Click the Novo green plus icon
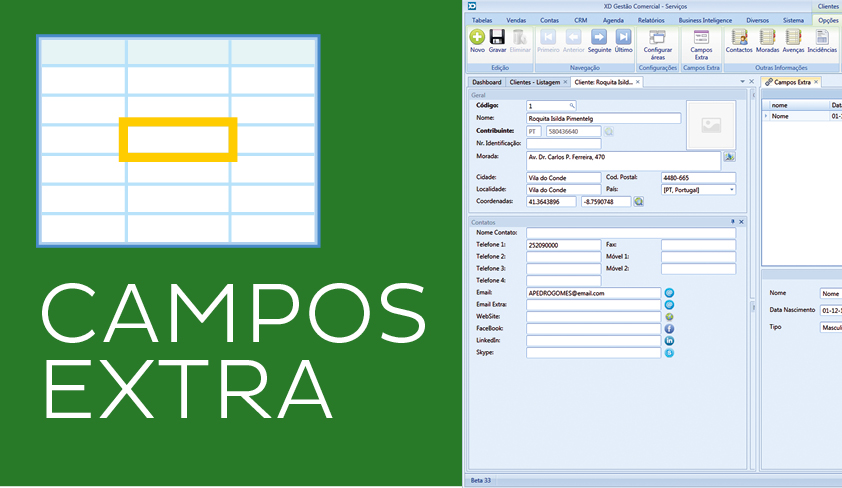 coord(477,38)
